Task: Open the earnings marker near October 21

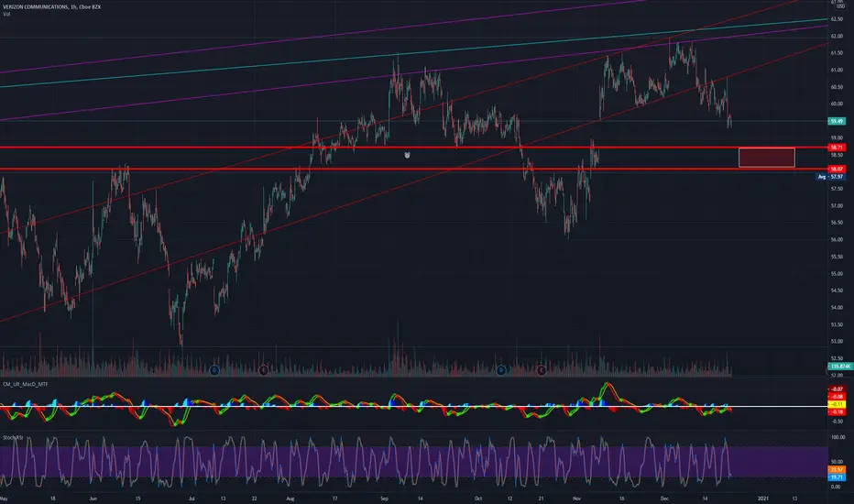Action: click(x=541, y=370)
